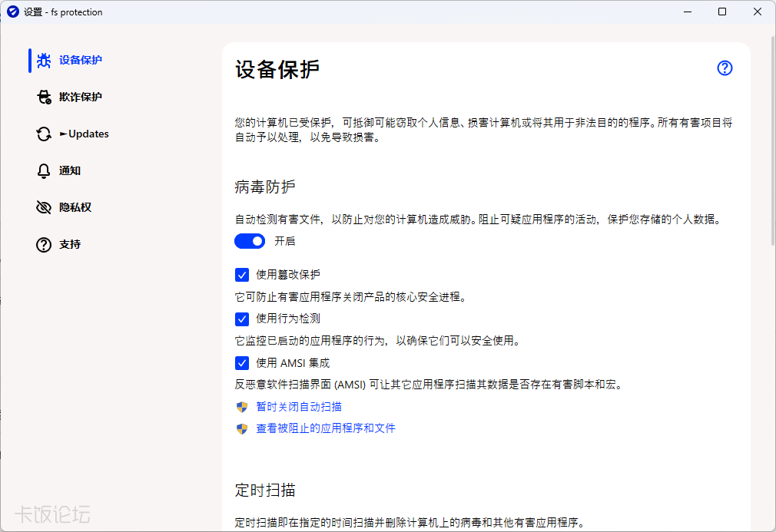Open the 支持 page

69,245
